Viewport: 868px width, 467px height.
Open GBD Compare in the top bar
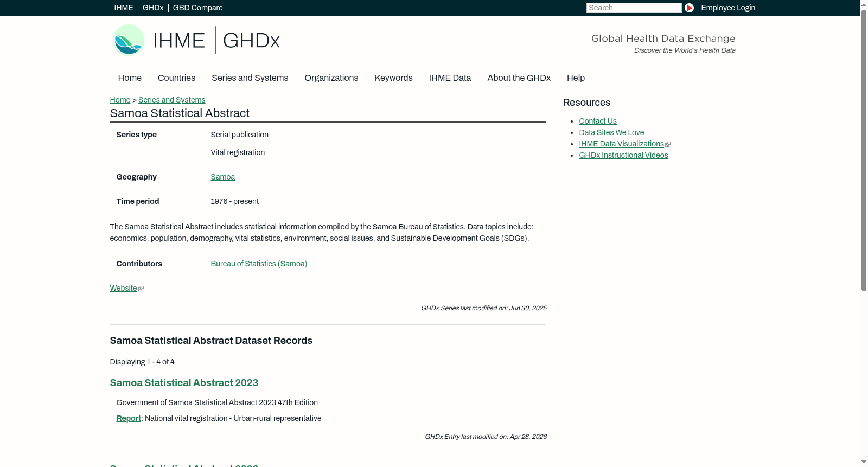[x=197, y=8]
